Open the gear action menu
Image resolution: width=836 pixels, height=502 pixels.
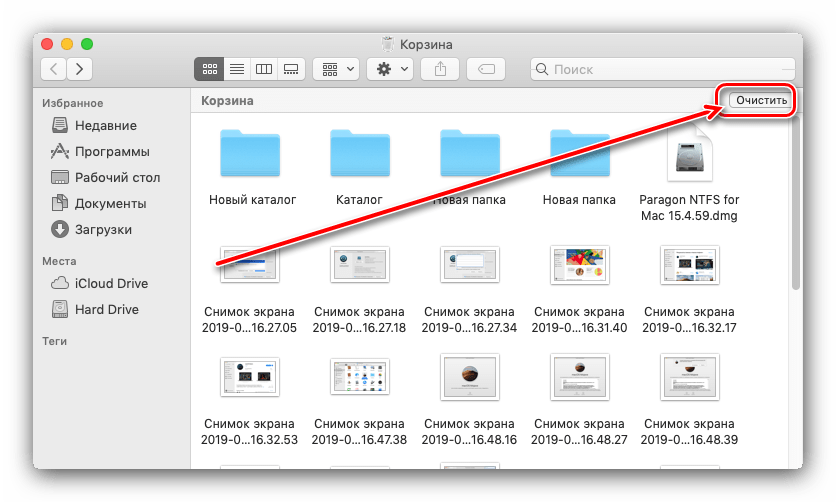pos(390,69)
